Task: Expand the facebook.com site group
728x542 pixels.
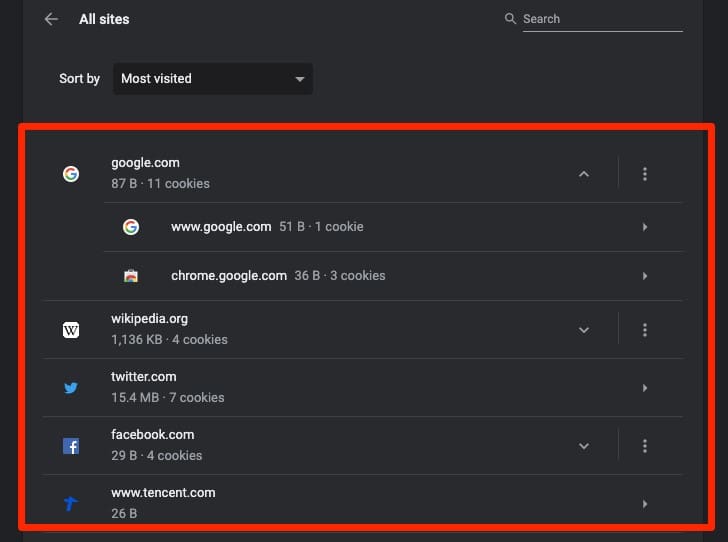Action: [584, 446]
